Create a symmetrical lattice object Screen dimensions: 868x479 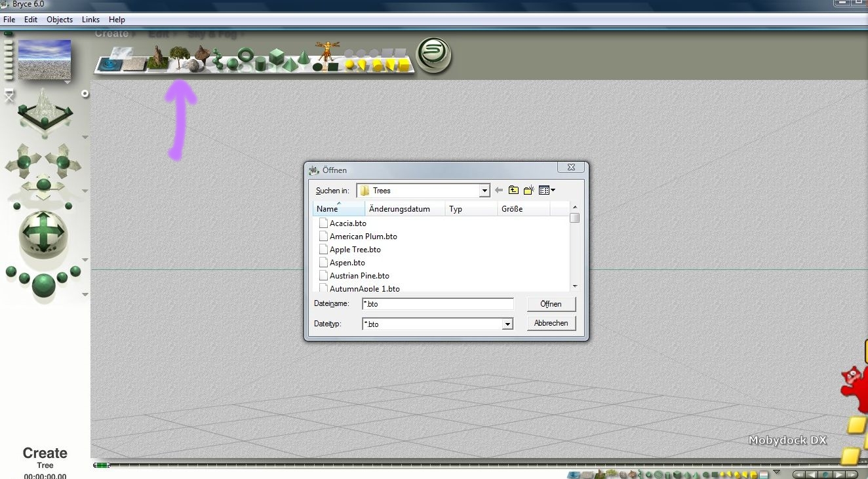tap(202, 55)
